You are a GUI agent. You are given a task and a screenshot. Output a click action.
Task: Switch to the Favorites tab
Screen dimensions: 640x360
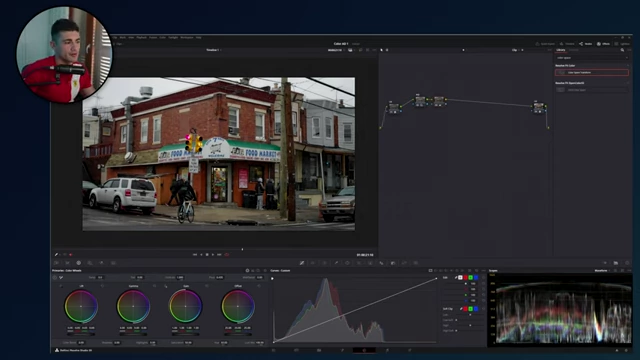574,50
